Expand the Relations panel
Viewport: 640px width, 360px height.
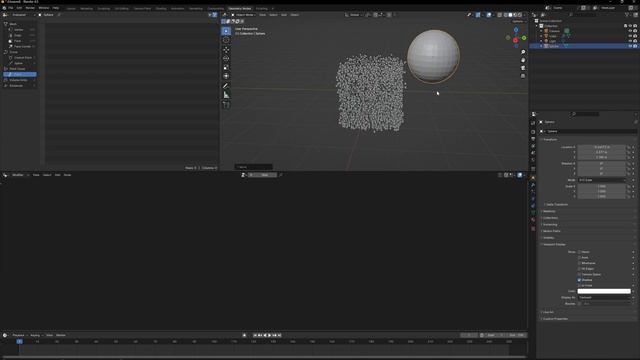pyautogui.click(x=549, y=211)
